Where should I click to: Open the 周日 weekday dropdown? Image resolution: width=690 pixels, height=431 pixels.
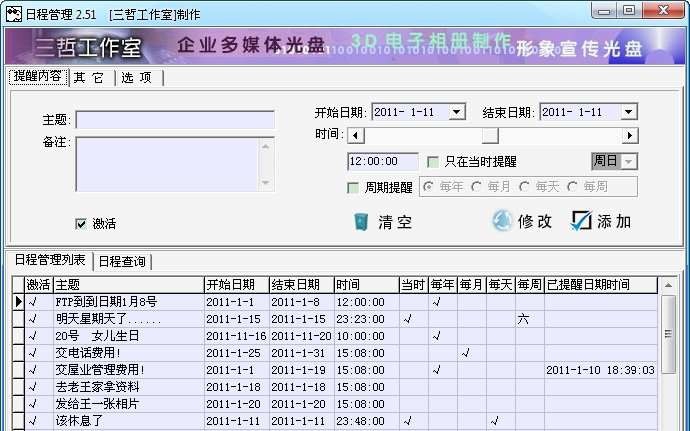(x=628, y=162)
